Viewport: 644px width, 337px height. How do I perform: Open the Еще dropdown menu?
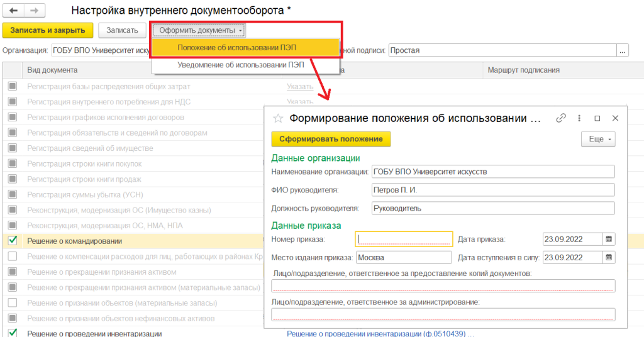tap(597, 139)
